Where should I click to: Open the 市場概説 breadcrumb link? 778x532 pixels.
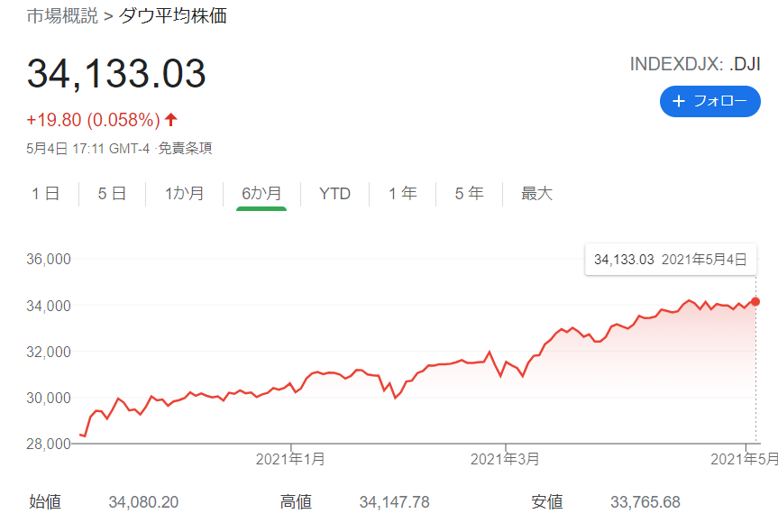click(60, 16)
